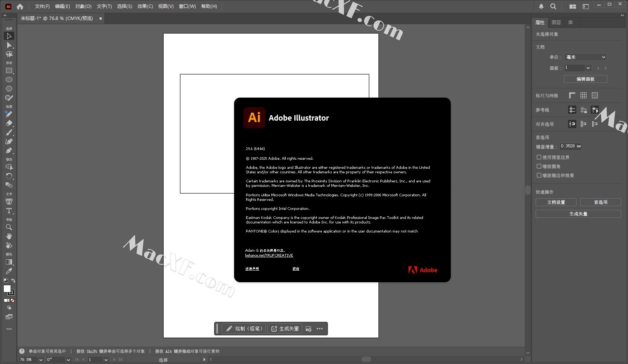Open notifications bell icon
The height and width of the screenshot is (364, 628).
click(x=541, y=6)
